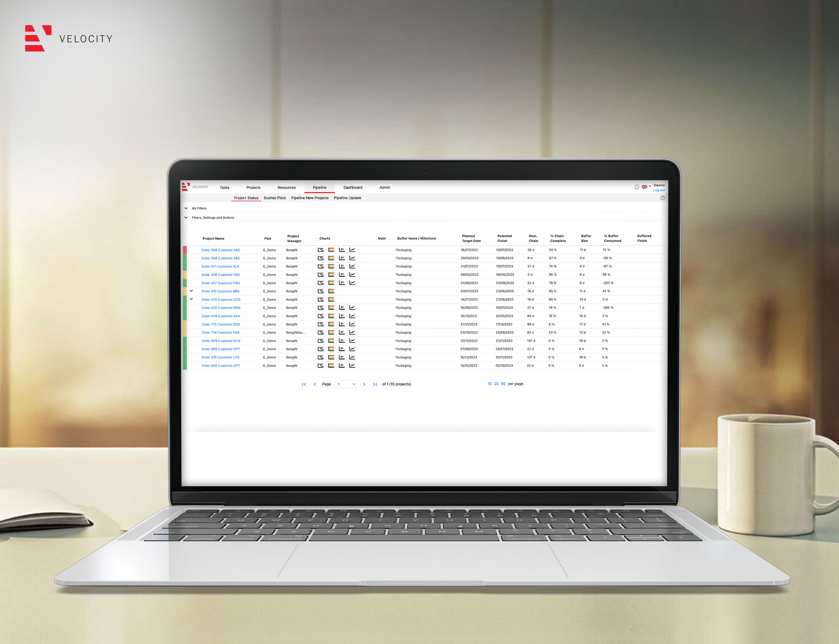Show 50 projects per page
Screen dimensions: 839x644
[503, 384]
